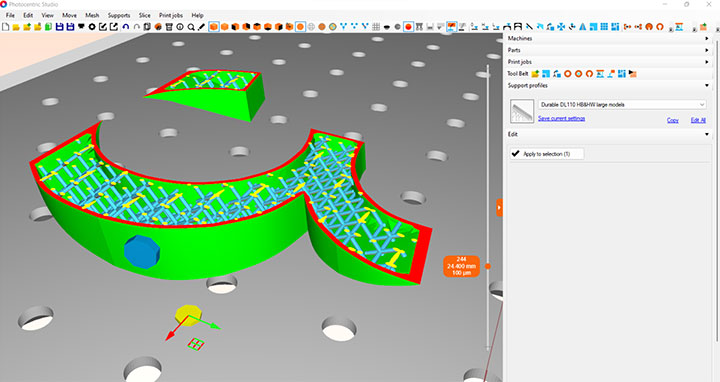Toggle the red circle display mode button
Viewport: 720px width, 382px height.
(x=408, y=27)
